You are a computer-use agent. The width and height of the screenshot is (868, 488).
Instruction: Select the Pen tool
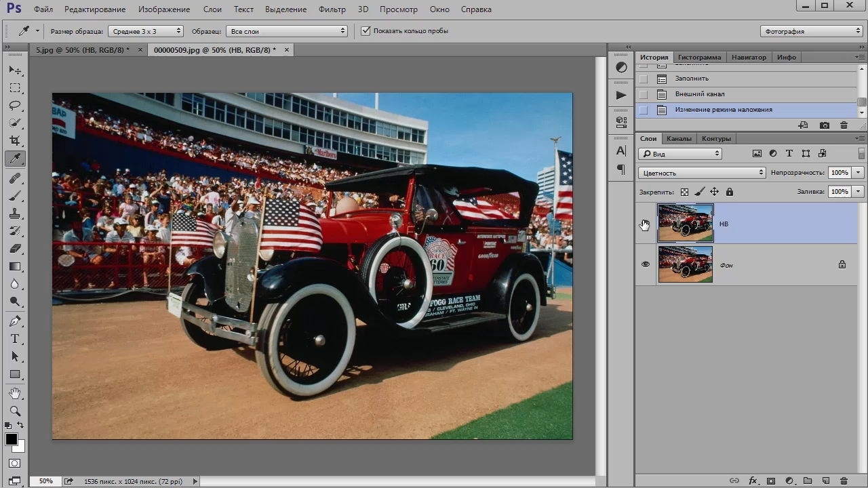(15, 321)
